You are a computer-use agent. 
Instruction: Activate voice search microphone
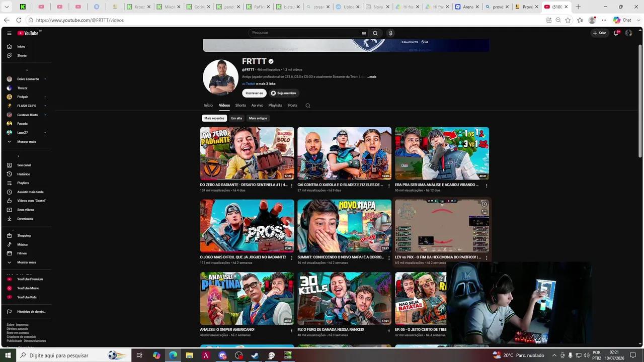[x=390, y=33]
